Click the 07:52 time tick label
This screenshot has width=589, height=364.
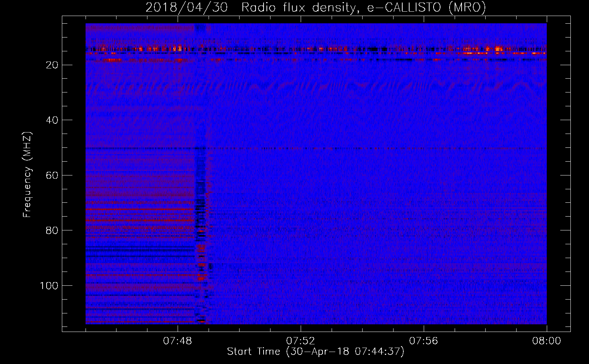301,341
